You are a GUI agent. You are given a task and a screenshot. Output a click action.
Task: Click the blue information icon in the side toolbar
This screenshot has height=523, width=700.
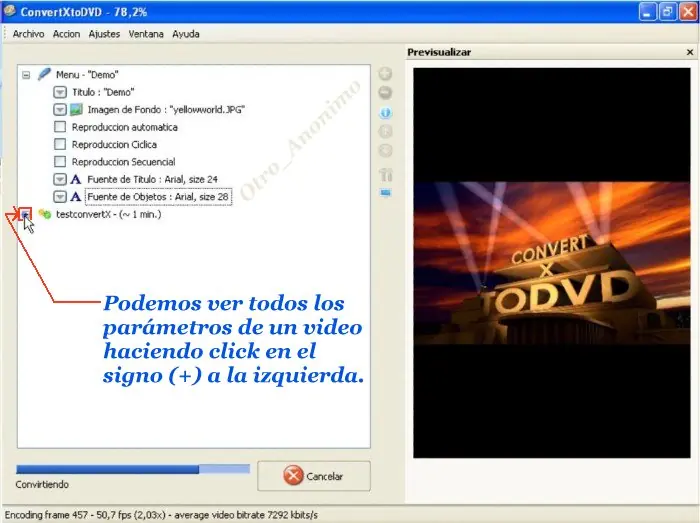[386, 112]
